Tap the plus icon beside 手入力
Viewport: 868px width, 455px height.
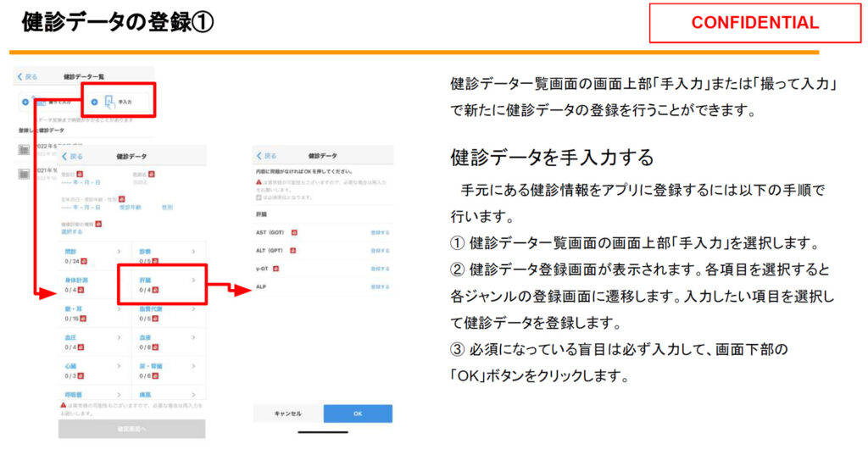tap(94, 102)
